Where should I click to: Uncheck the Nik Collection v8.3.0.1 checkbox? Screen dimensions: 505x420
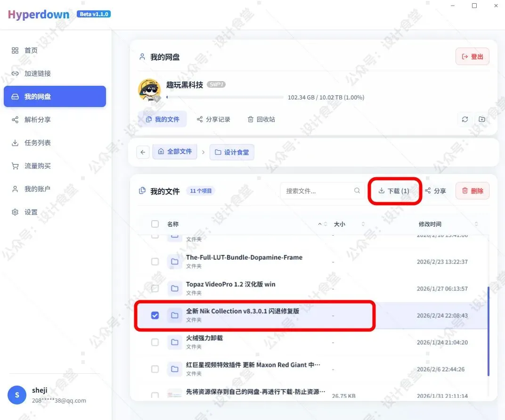(x=155, y=315)
